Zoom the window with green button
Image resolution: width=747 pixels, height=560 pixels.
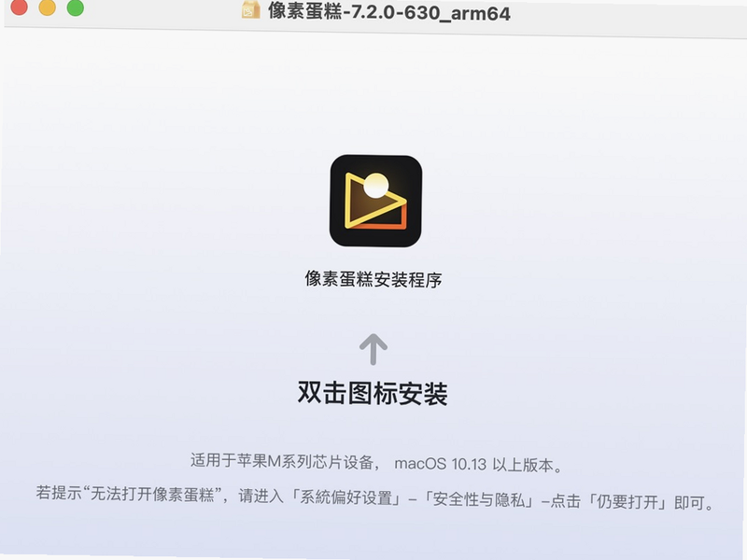(x=76, y=7)
